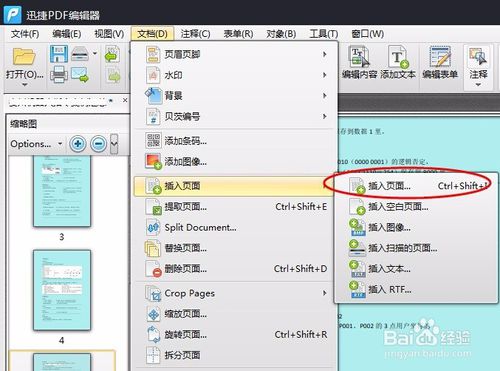Select the 编辑表单 tool
The image size is (500, 371).
(x=440, y=63)
